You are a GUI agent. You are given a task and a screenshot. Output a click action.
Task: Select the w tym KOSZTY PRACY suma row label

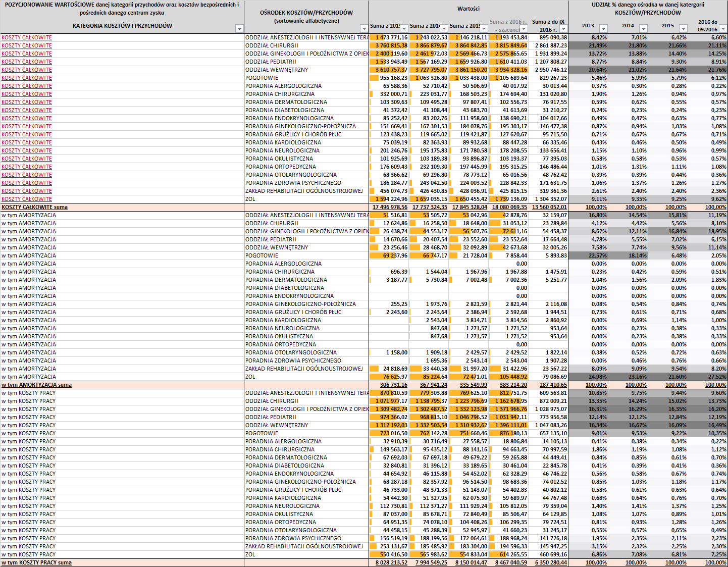(36, 562)
